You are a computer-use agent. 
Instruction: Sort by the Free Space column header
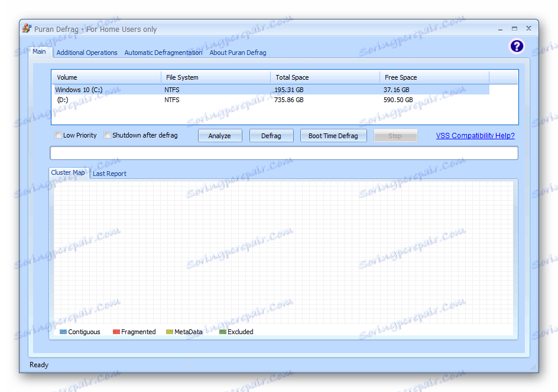coord(434,77)
